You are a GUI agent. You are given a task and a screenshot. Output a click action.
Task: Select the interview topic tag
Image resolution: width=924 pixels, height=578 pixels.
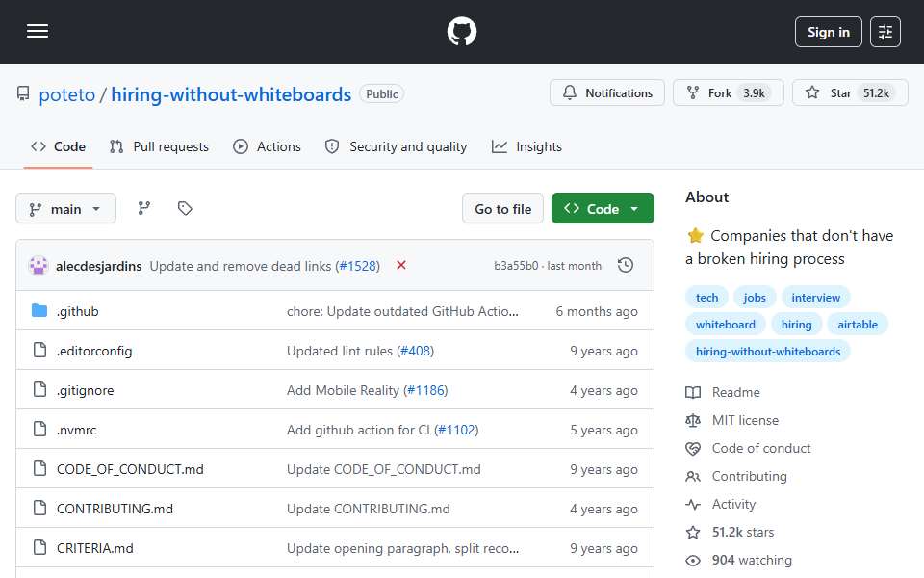point(815,298)
